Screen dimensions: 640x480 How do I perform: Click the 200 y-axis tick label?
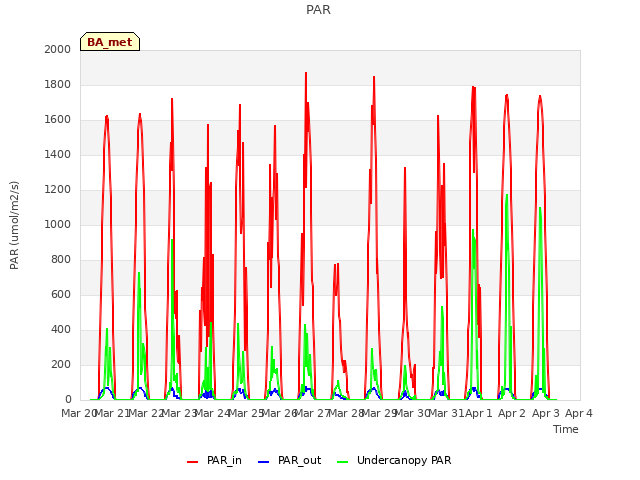(61, 364)
